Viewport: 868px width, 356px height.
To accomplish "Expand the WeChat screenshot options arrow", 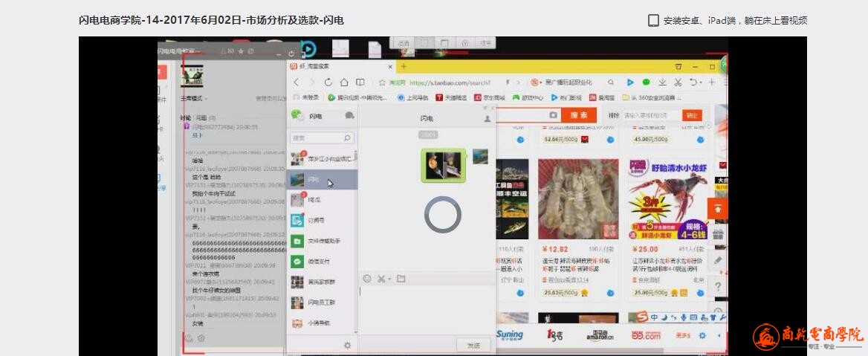I will [x=389, y=279].
